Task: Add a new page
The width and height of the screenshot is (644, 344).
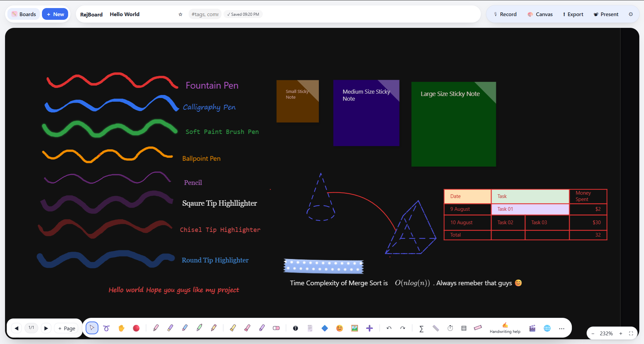Action: [66, 328]
